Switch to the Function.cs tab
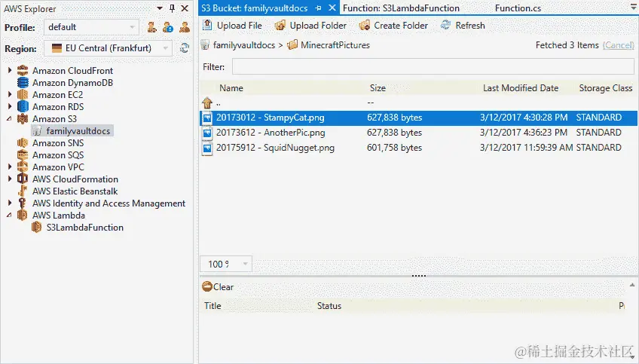The image size is (639, 364). point(518,8)
